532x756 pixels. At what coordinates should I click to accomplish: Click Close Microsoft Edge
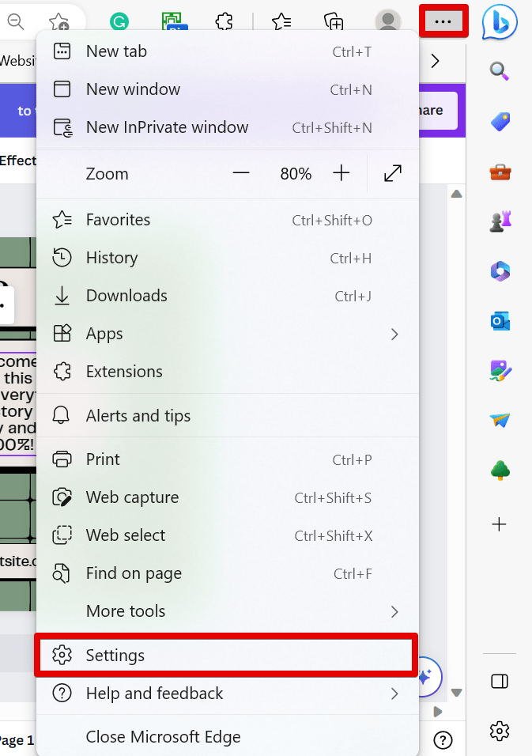(x=162, y=736)
